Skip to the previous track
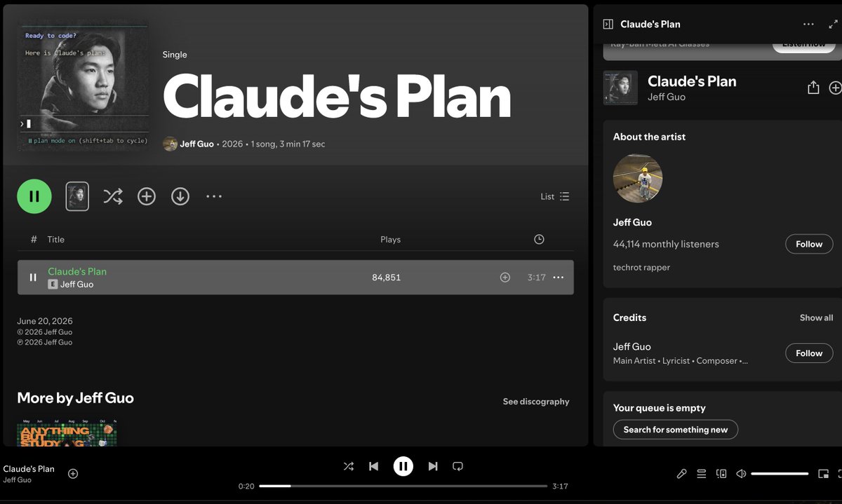Screen dimensions: 842x504 [x=374, y=466]
